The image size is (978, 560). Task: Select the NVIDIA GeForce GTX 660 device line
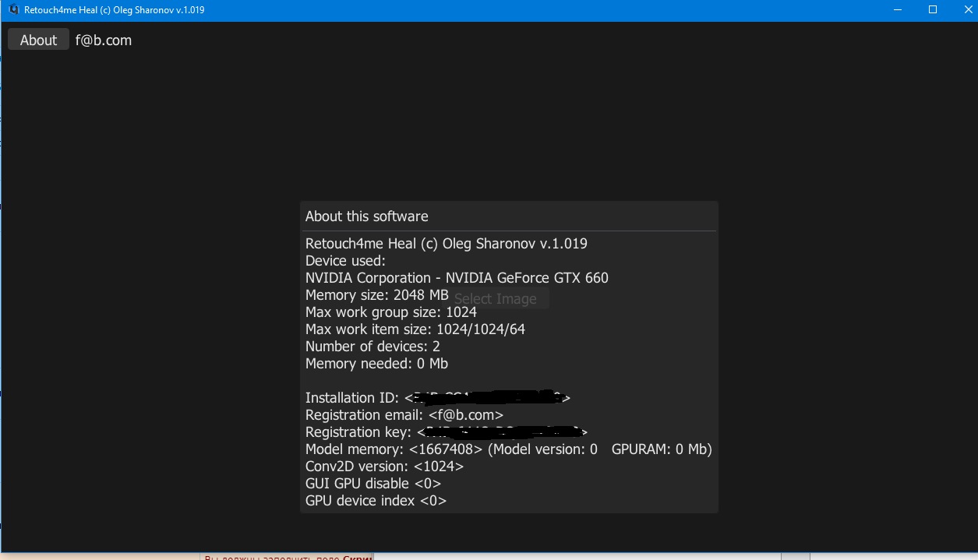pyautogui.click(x=457, y=278)
